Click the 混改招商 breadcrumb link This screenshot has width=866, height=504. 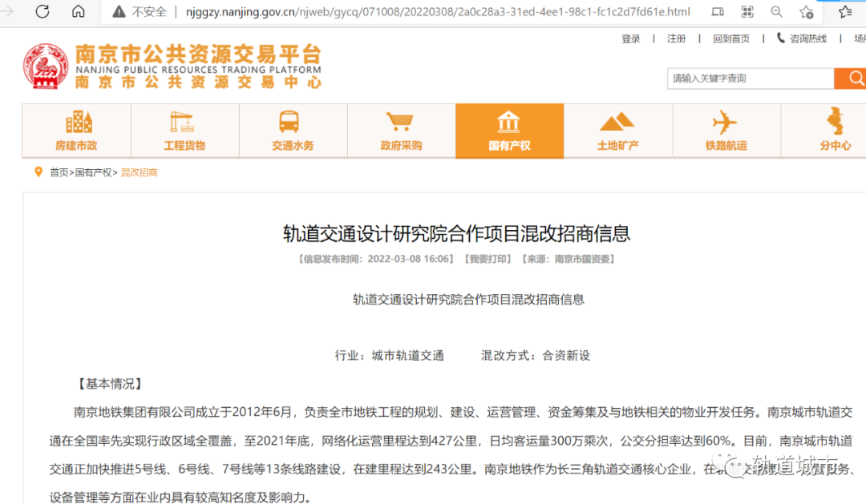click(140, 173)
